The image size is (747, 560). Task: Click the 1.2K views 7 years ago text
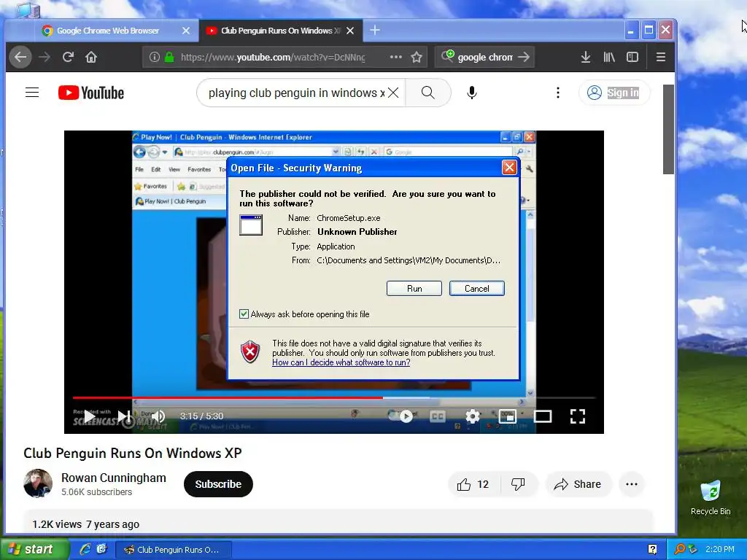pyautogui.click(x=86, y=524)
